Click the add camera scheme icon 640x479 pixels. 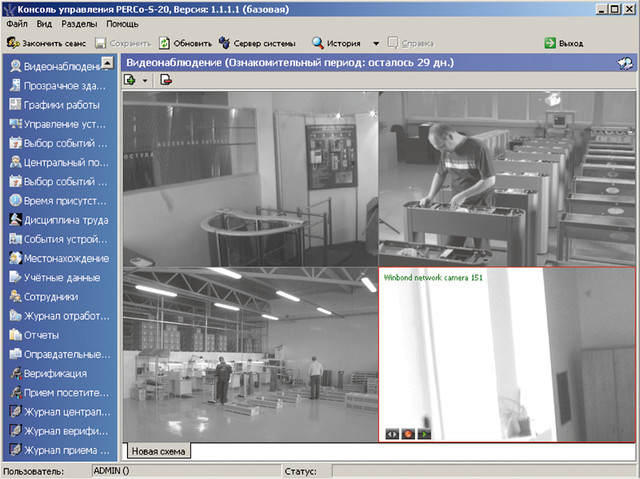(132, 80)
